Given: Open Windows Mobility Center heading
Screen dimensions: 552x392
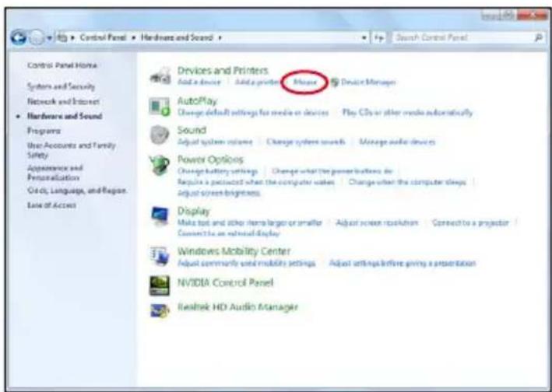Looking at the screenshot, I should pos(234,251).
